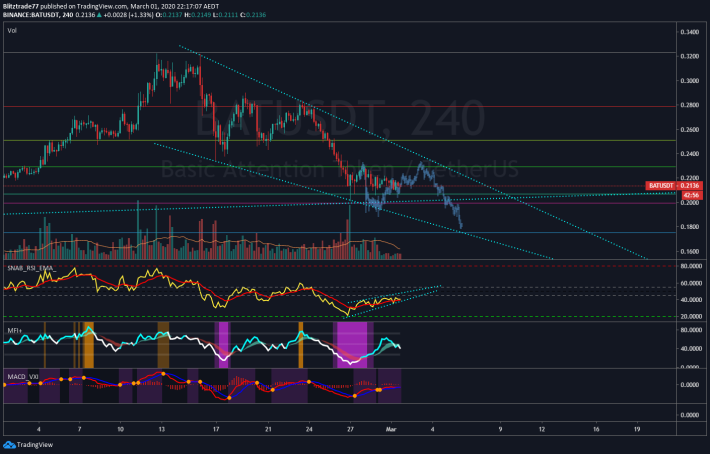The image size is (710, 454).
Task: Select the Vol indicator label
Action: click(x=12, y=31)
